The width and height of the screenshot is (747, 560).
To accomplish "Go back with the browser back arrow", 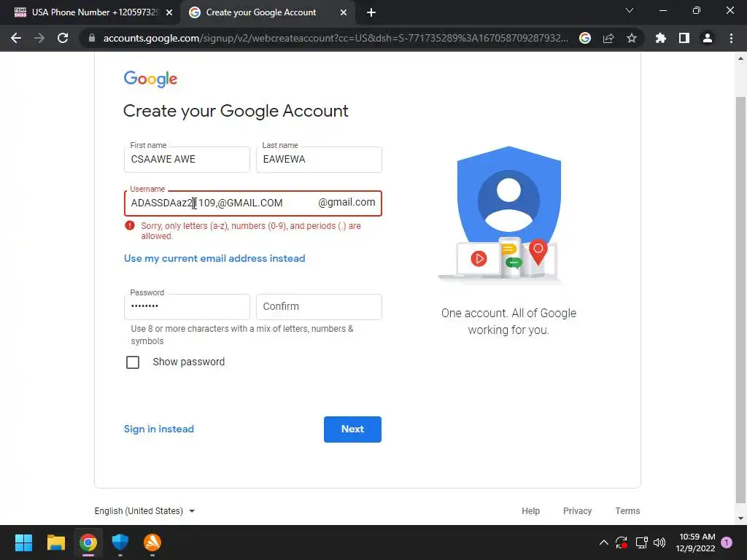I will click(16, 38).
